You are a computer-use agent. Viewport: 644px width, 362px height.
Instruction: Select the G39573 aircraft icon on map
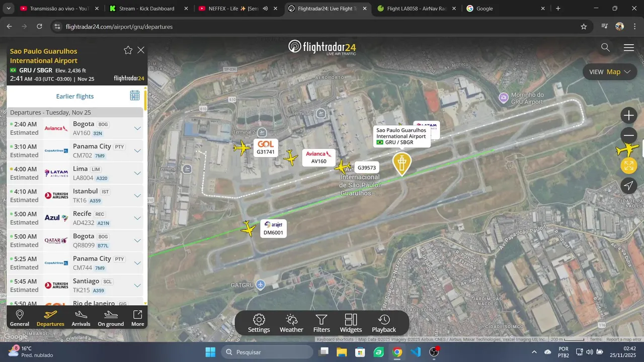tap(343, 167)
